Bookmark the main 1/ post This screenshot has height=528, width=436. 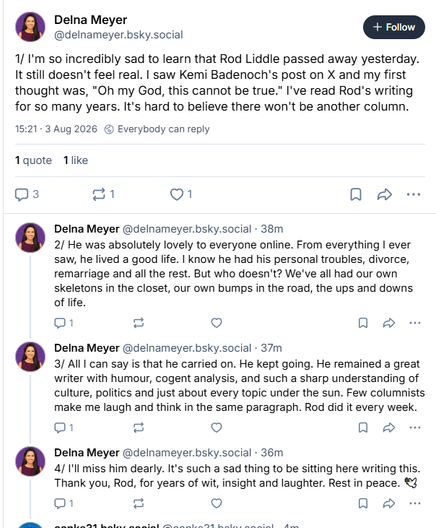coord(356,194)
